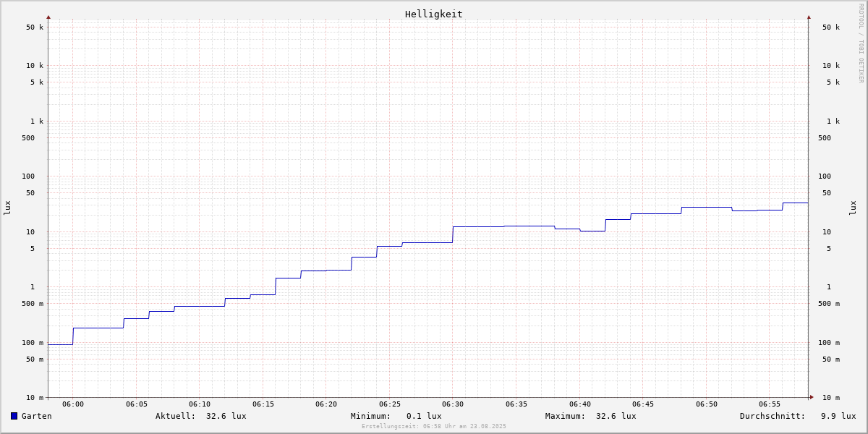Screen dimensions: 868x434
Task: Click the rotated "lux" label beside left axis
Action: [7, 208]
